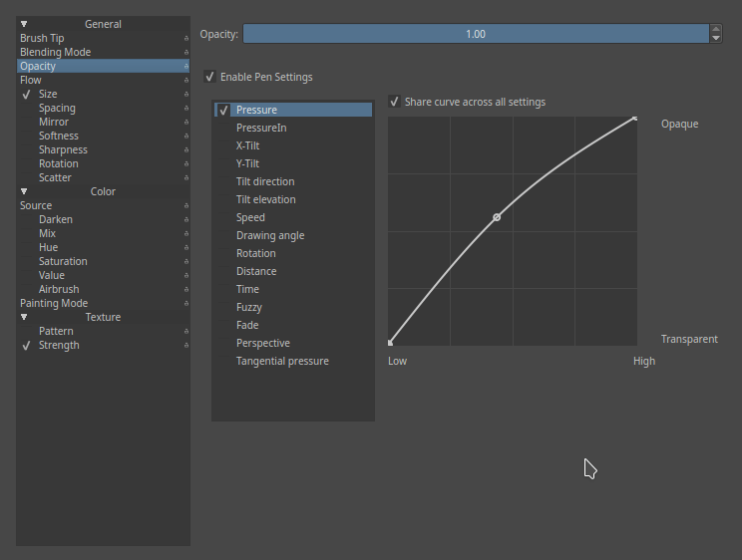742x560 pixels.
Task: Click lock icon on Painting Mode row
Action: (185, 303)
